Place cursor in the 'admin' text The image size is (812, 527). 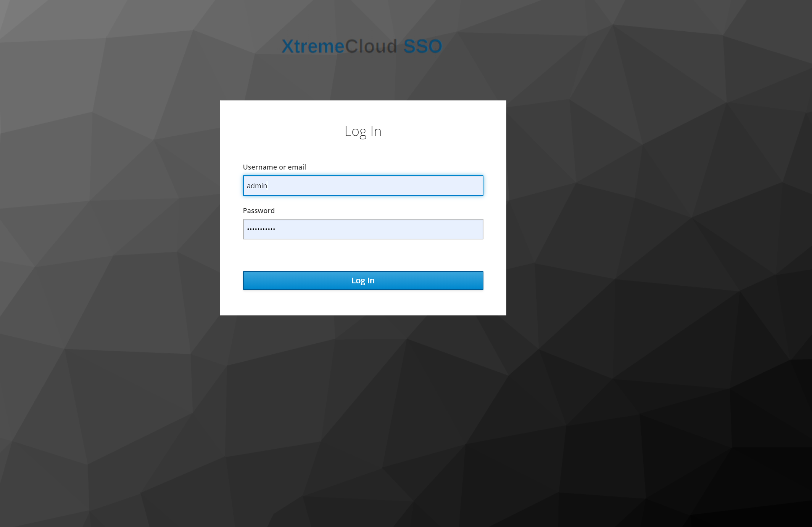point(256,186)
